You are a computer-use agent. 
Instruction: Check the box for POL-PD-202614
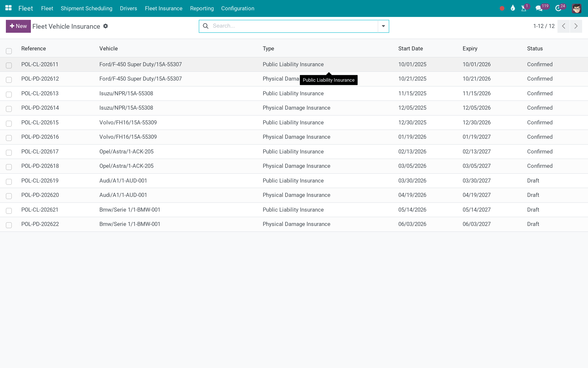click(9, 109)
